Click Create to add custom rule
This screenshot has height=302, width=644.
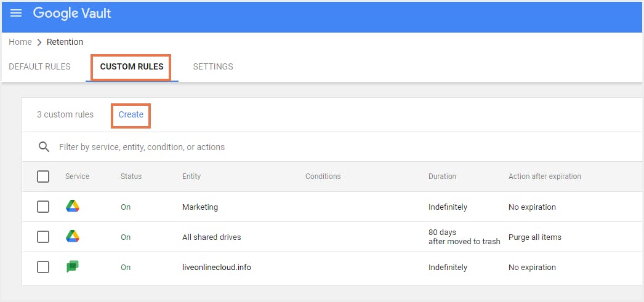coord(131,114)
